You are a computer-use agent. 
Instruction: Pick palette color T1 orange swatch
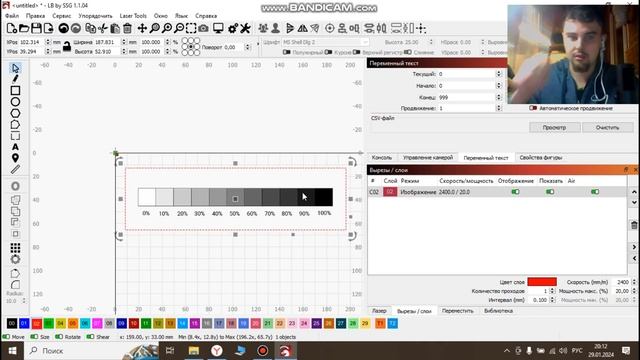pos(380,324)
